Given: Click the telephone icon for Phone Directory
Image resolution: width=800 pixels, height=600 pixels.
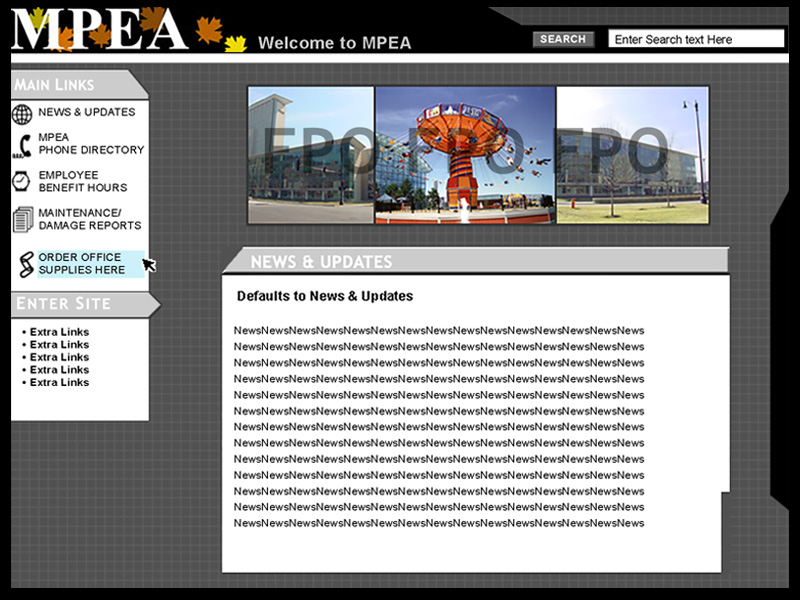Looking at the screenshot, I should tap(22, 146).
